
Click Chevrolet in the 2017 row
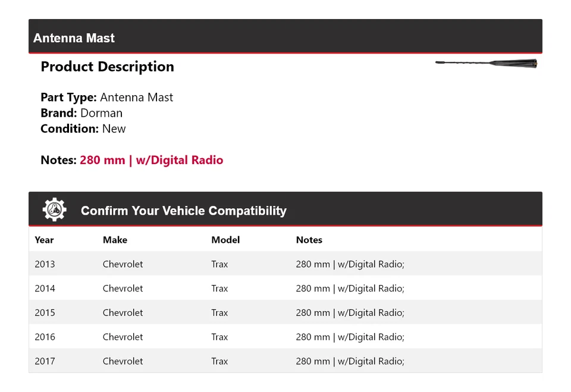(123, 362)
